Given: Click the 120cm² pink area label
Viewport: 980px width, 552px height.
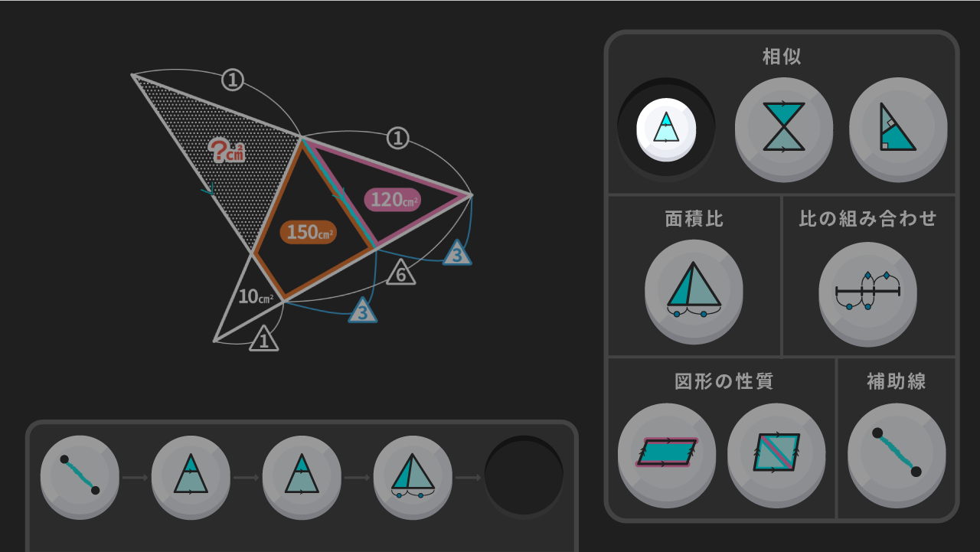Looking at the screenshot, I should 392,200.
